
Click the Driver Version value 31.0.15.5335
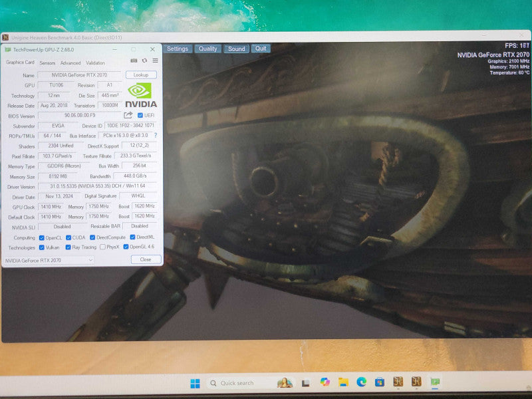click(x=97, y=186)
